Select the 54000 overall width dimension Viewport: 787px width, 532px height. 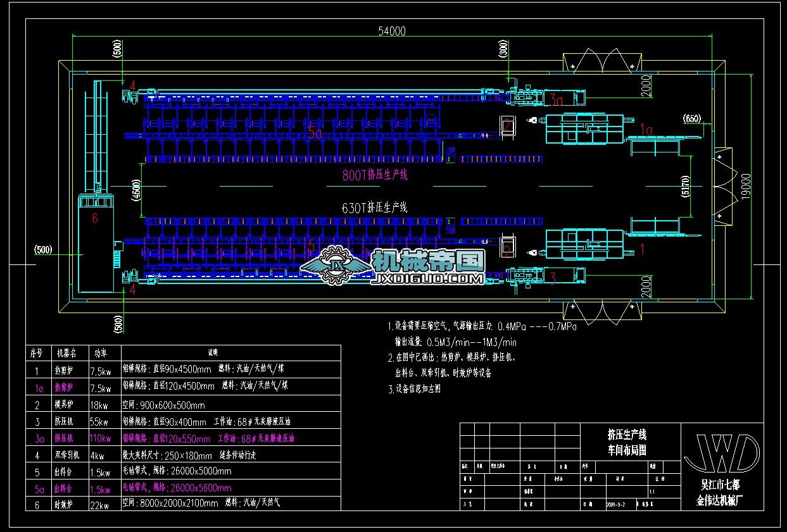392,31
